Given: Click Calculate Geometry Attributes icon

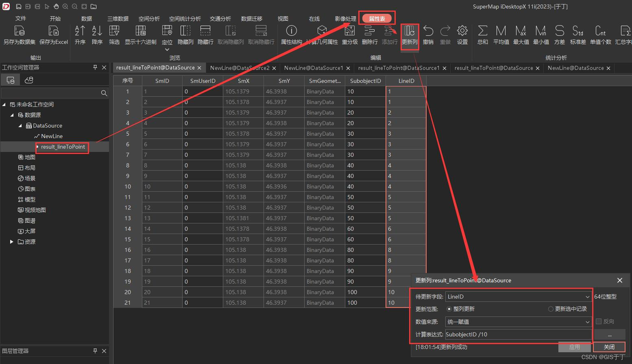Looking at the screenshot, I should [322, 31].
